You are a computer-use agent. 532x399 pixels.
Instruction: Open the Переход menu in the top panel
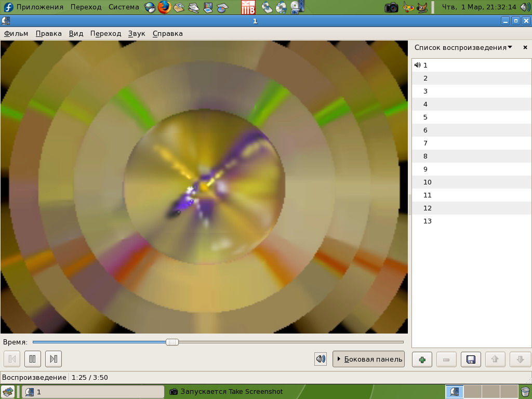86,7
